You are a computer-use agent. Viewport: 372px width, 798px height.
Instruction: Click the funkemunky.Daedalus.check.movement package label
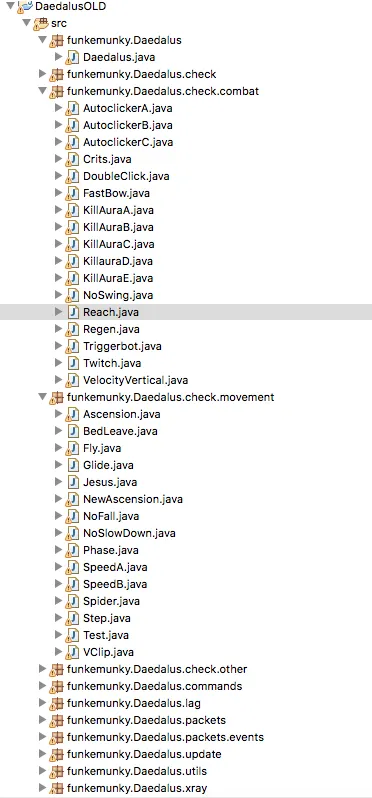[x=170, y=397]
